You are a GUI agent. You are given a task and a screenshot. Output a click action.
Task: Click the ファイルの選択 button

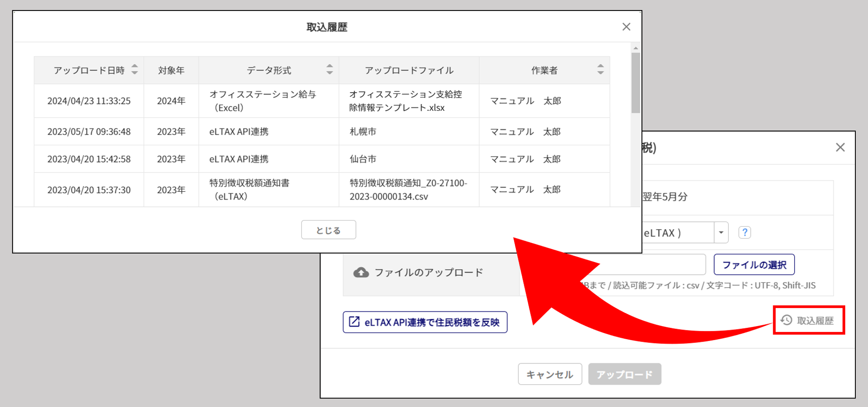click(x=754, y=265)
